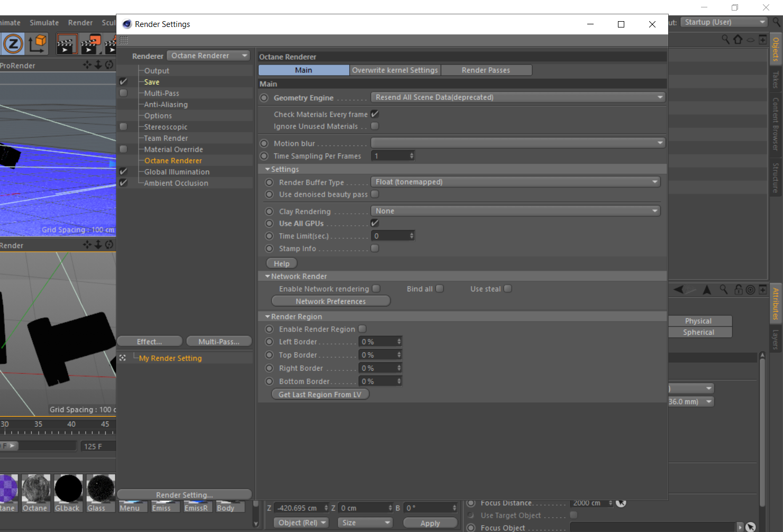Viewport: 783px width, 532px height.
Task: Click the lower Render viewport move-camera icon
Action: [x=87, y=245]
